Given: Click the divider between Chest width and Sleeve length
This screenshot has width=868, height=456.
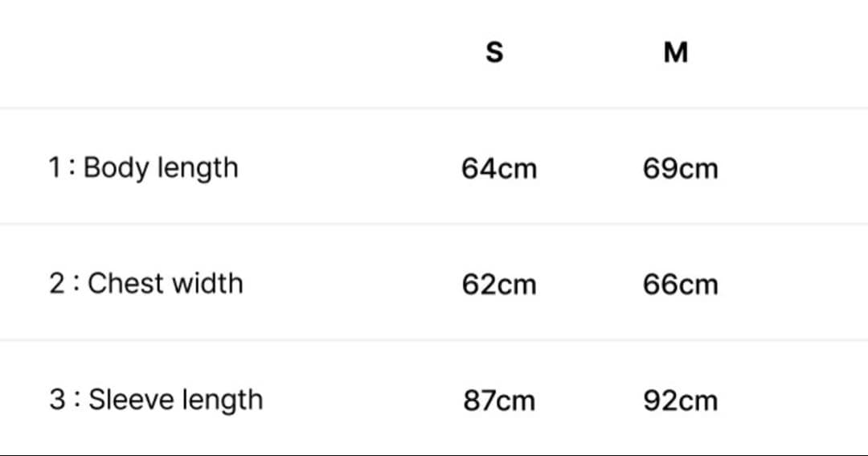Looking at the screenshot, I should coord(434,339).
